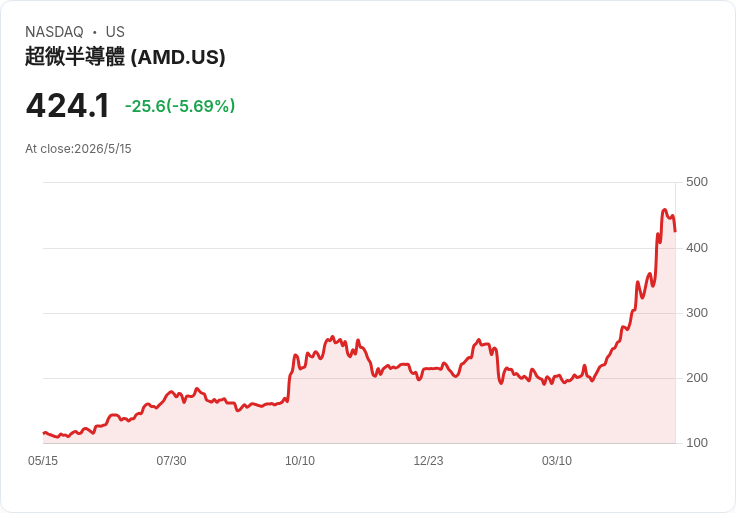Click the 07/30 date axis label
Image resolution: width=736 pixels, height=513 pixels.
tap(171, 460)
